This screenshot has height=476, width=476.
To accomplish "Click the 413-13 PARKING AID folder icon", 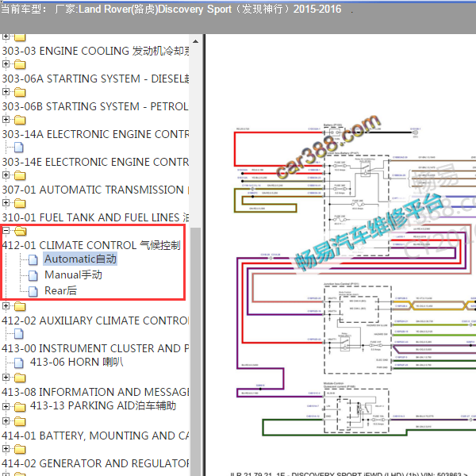I will tap(20, 407).
